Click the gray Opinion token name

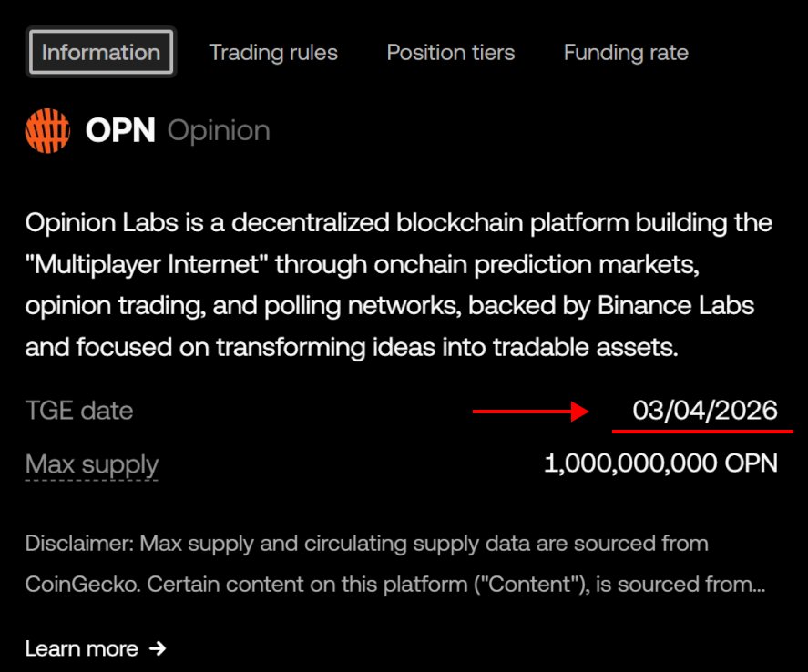coord(219,130)
